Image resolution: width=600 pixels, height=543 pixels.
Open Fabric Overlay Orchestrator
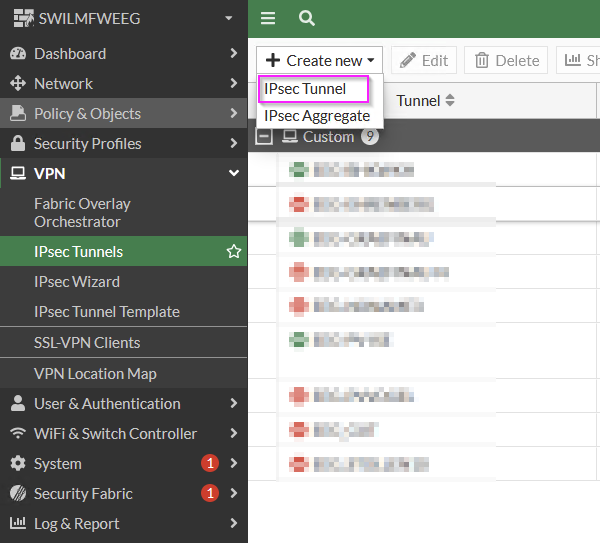pos(82,212)
